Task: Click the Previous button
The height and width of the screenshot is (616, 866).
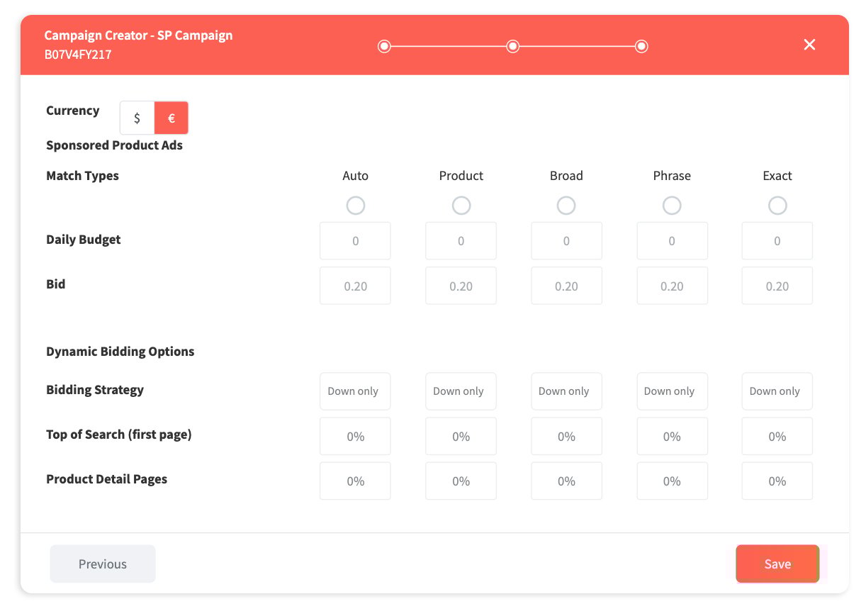Action: tap(103, 564)
